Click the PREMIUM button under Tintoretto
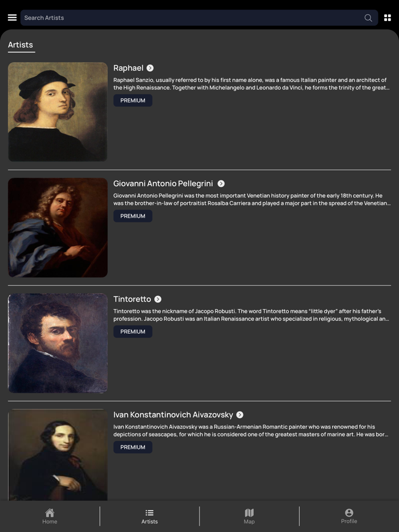Screen dimensions: 399x532 click(x=133, y=332)
